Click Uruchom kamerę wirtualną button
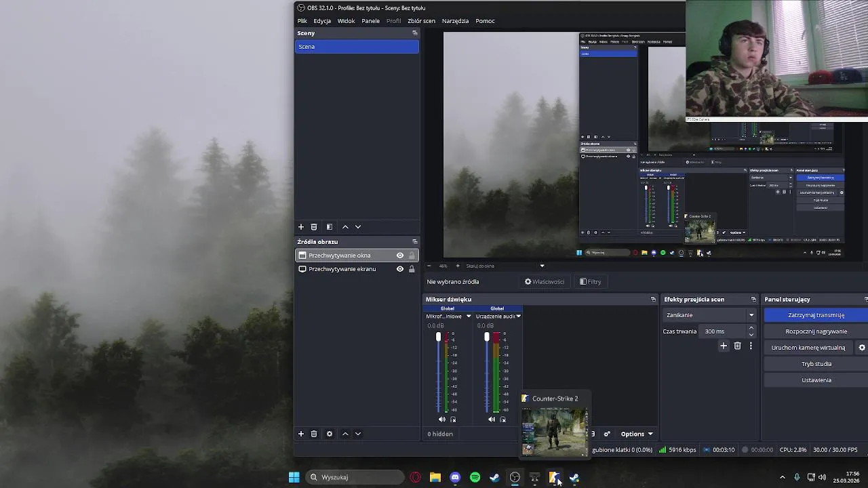The height and width of the screenshot is (488, 868). tap(808, 348)
